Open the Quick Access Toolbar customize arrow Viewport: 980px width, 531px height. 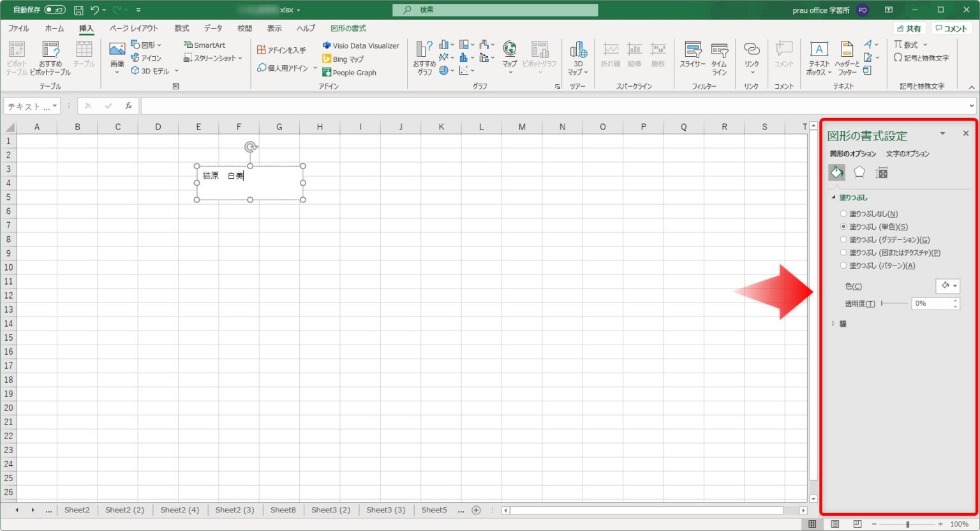[x=138, y=10]
